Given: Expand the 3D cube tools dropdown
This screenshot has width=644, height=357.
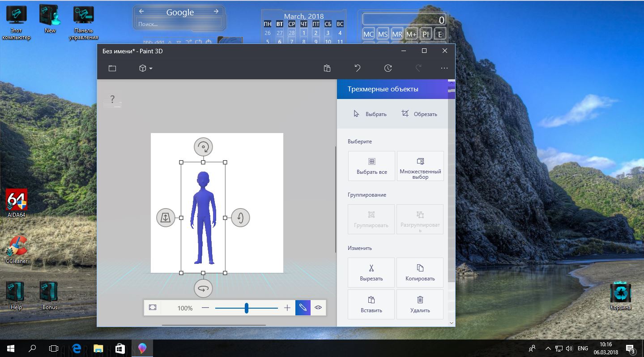Looking at the screenshot, I should [x=145, y=68].
